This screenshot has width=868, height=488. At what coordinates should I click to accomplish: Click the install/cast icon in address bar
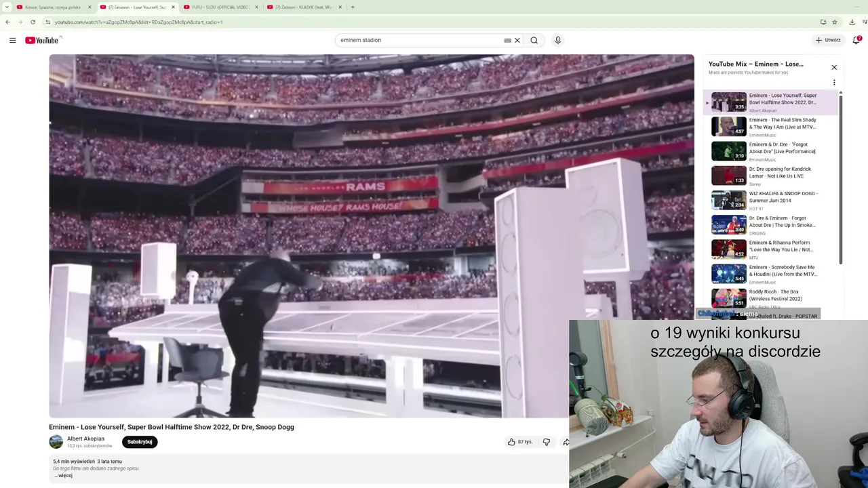(x=823, y=22)
